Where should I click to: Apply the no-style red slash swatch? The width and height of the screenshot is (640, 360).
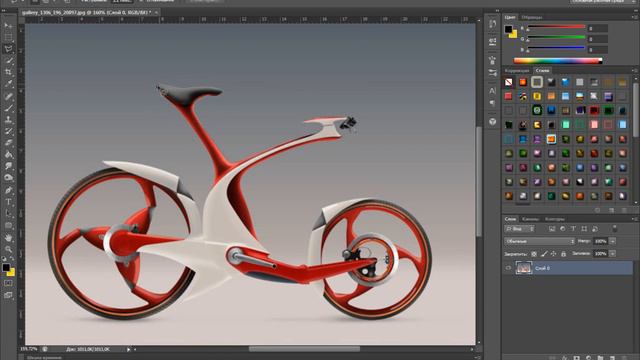509,82
